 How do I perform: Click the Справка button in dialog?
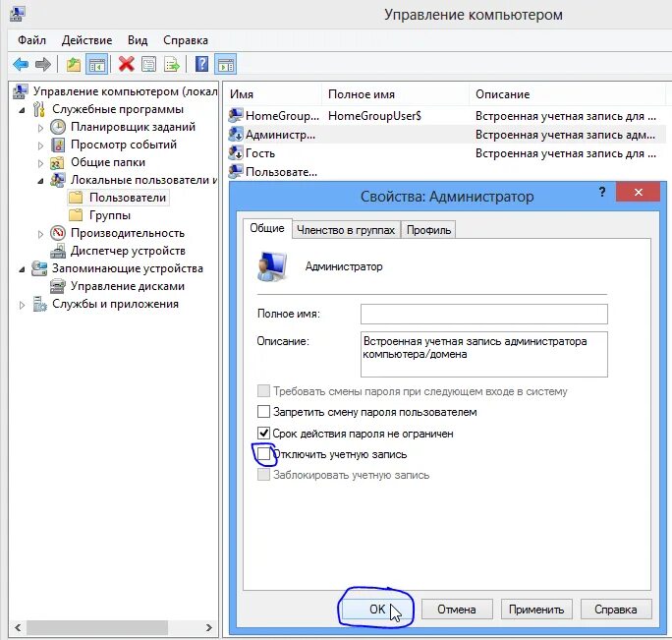pyautogui.click(x=616, y=610)
